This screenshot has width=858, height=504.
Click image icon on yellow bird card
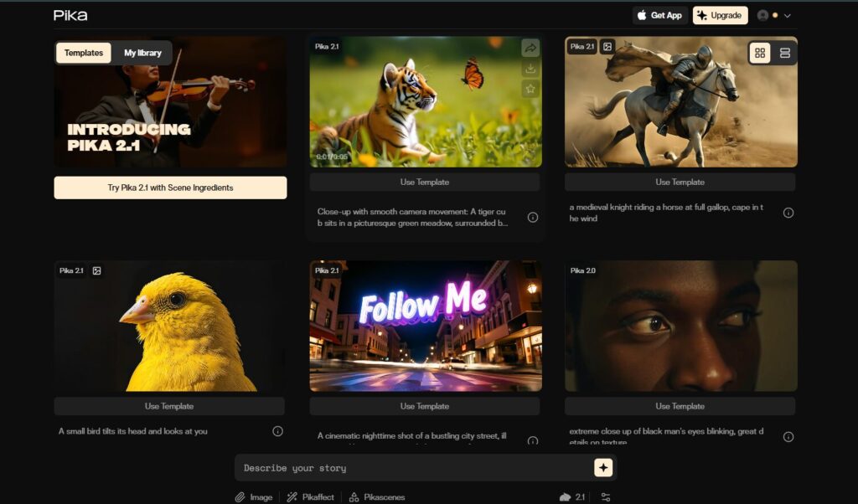(97, 270)
